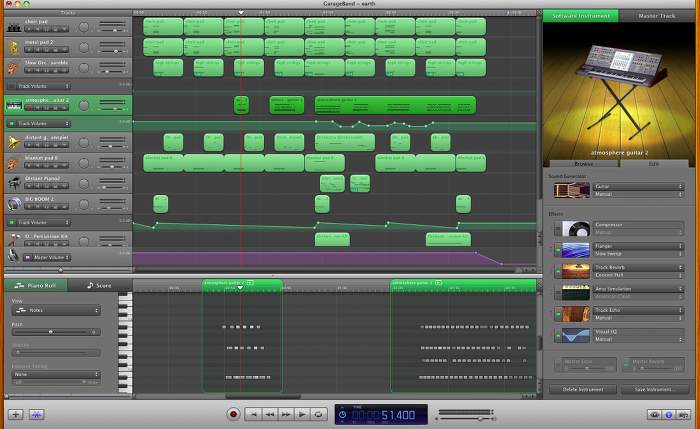Add a new track with plus button
700x429 pixels.
tap(16, 414)
